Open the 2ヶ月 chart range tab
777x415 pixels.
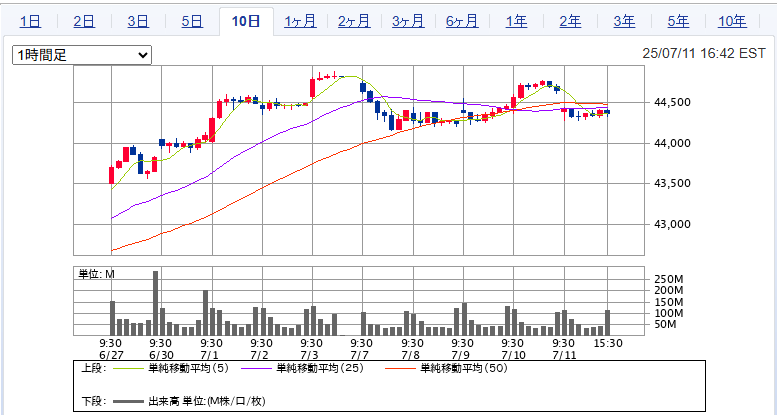(354, 21)
